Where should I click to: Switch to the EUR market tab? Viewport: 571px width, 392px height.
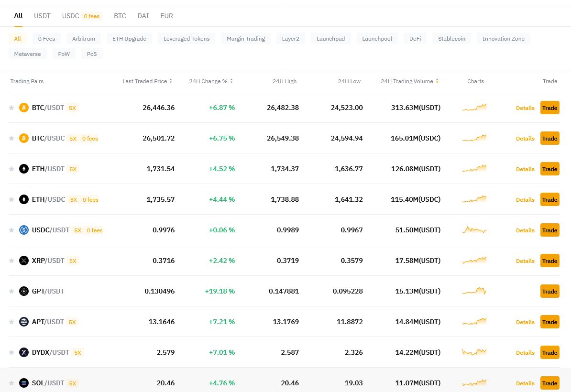166,16
